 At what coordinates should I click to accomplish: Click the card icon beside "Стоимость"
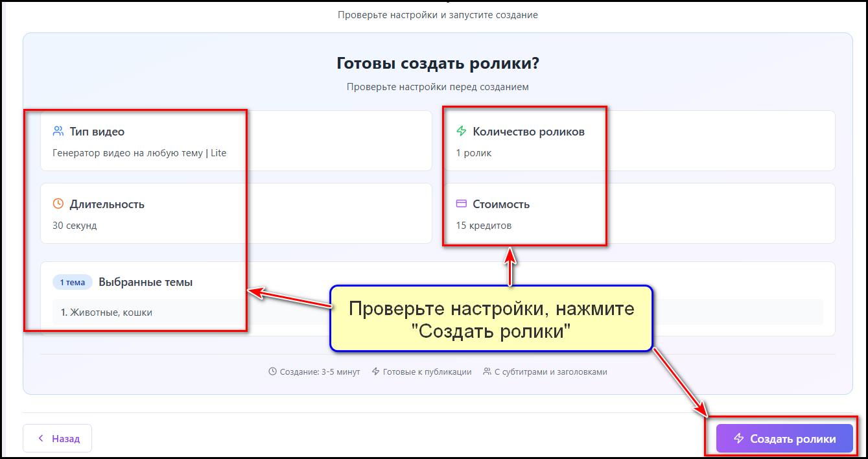coord(460,204)
